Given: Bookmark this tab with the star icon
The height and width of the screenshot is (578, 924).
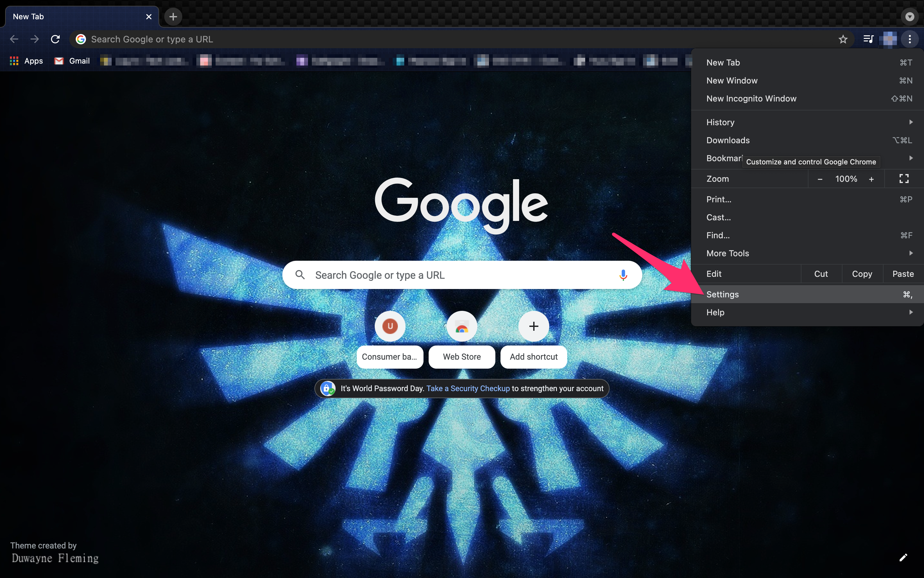Looking at the screenshot, I should [843, 39].
